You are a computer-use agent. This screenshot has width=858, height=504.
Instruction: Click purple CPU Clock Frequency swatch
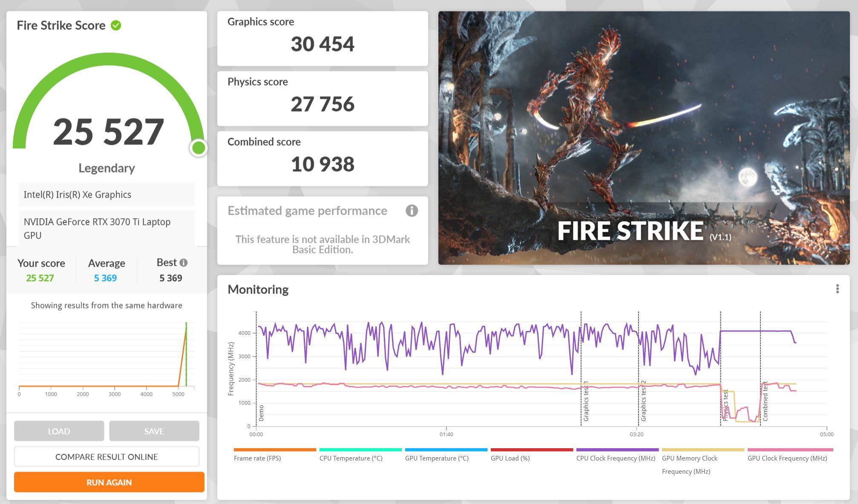click(x=617, y=449)
